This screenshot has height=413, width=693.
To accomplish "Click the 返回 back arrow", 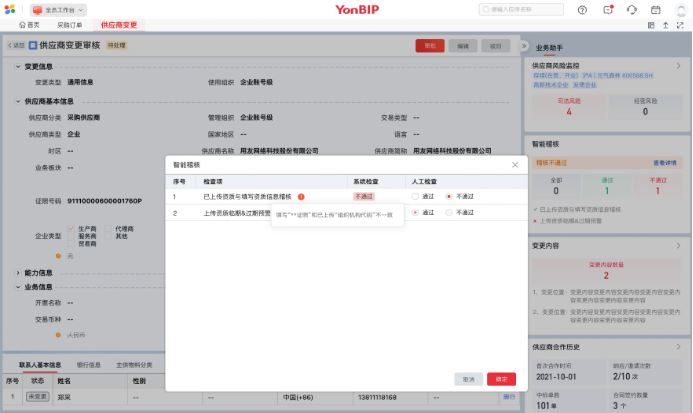I will (x=14, y=46).
